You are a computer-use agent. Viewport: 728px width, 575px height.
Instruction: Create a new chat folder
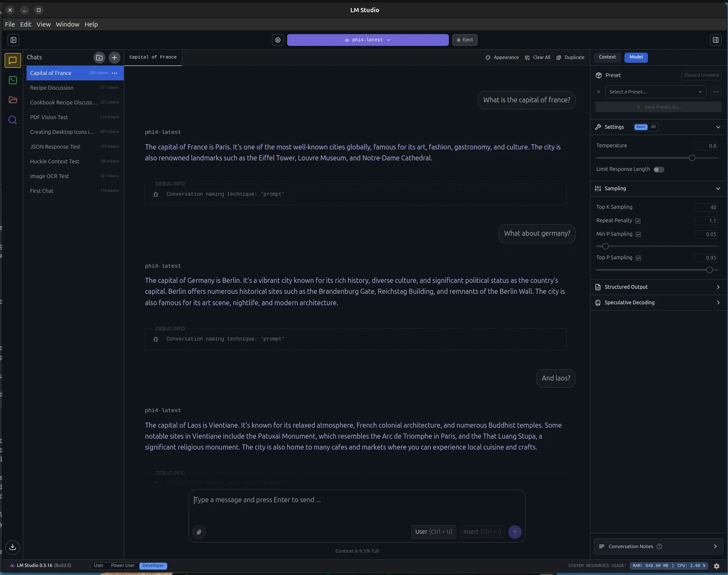99,58
